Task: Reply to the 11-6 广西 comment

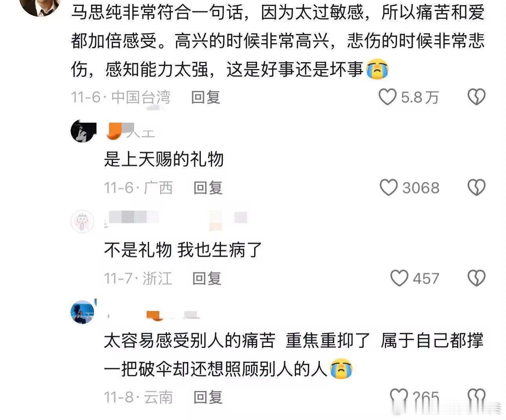Action: [x=208, y=188]
